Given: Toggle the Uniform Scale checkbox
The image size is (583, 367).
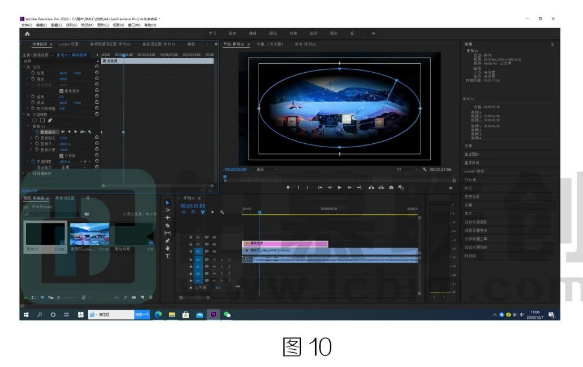Looking at the screenshot, I should click(61, 91).
